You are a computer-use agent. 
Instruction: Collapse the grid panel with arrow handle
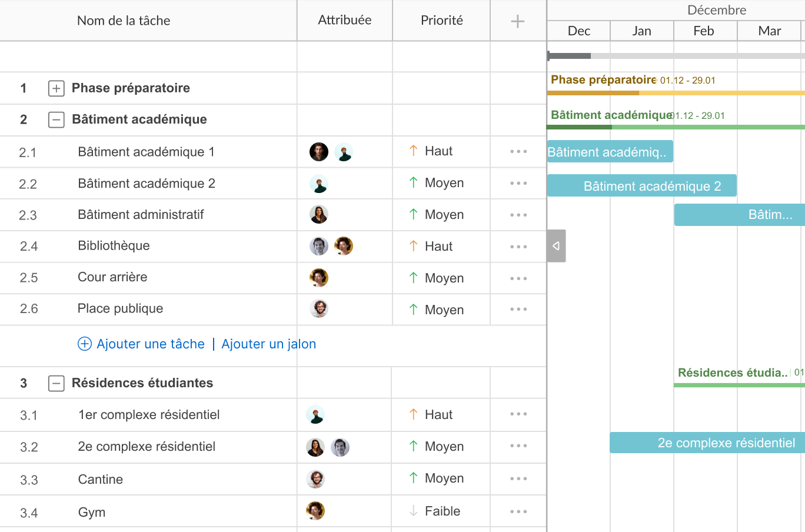(x=556, y=246)
